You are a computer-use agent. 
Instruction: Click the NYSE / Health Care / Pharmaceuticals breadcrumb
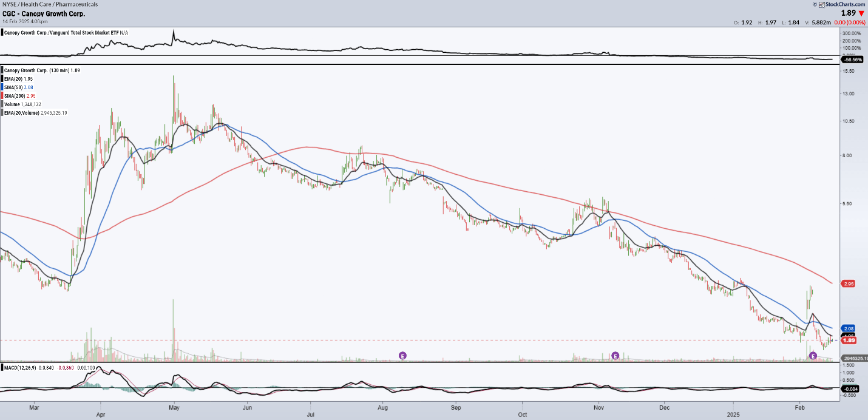click(50, 4)
